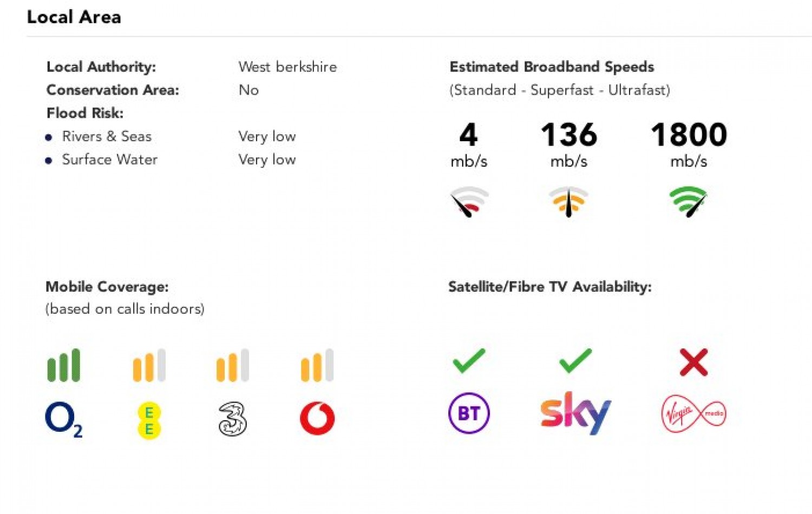Click the orange signal bars above EE
The height and width of the screenshot is (514, 812).
tap(149, 365)
